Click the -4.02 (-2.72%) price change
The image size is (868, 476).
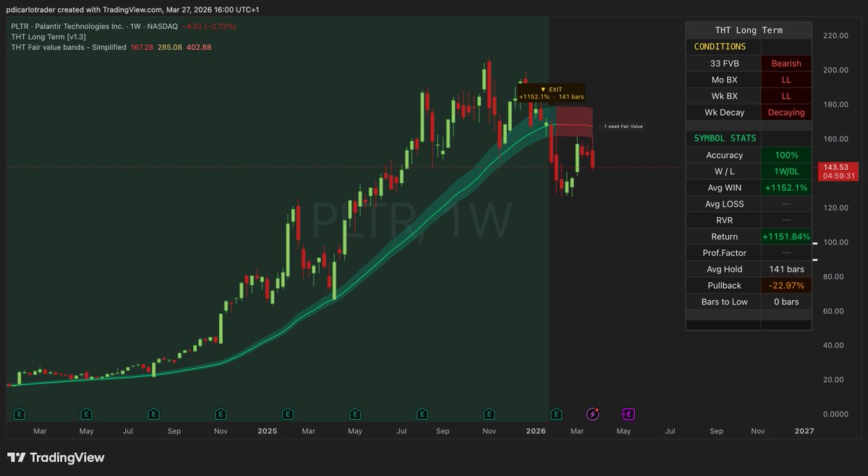point(210,26)
